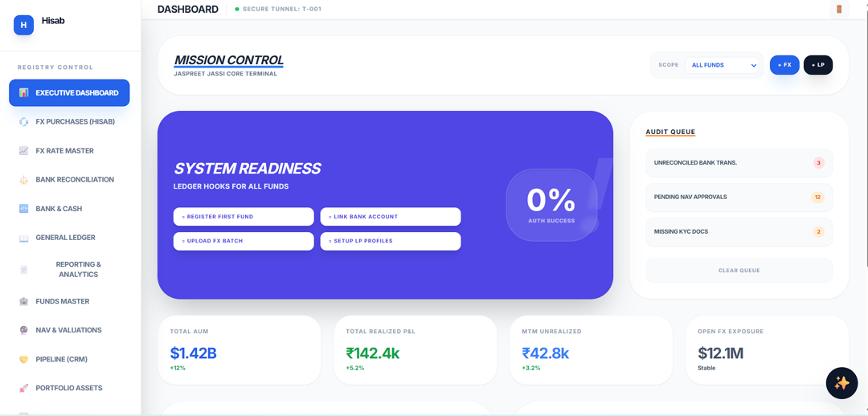Open Unreconciled Bank Trans. queue item

pyautogui.click(x=739, y=163)
